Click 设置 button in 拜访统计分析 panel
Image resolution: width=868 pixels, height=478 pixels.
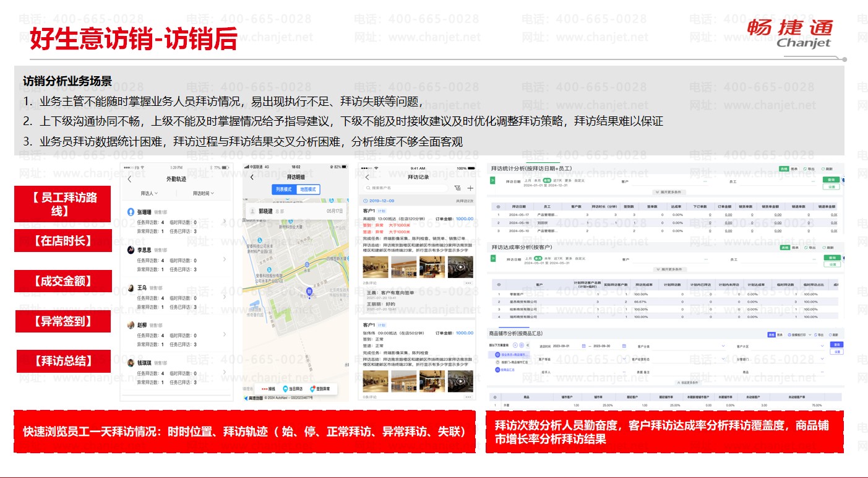click(x=831, y=186)
